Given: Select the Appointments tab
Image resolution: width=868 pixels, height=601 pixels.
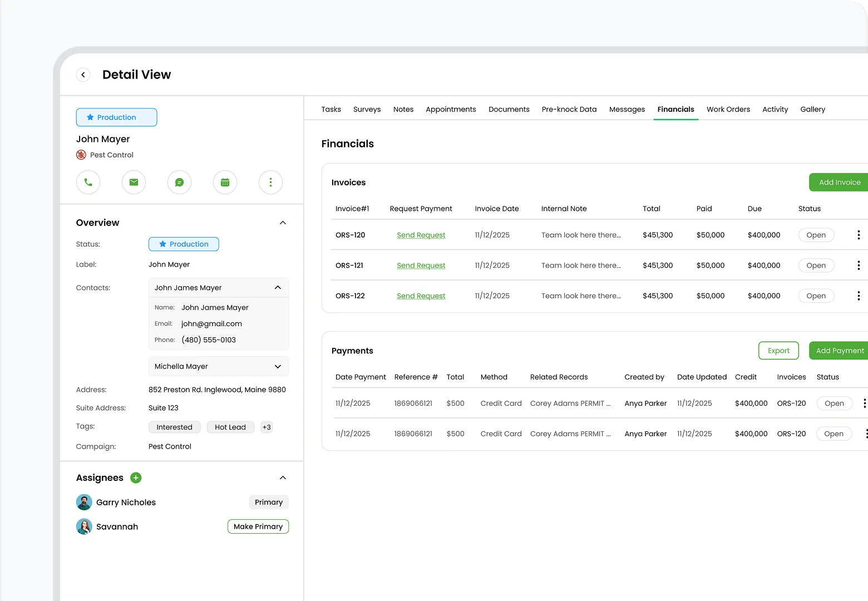Looking at the screenshot, I should (x=451, y=109).
